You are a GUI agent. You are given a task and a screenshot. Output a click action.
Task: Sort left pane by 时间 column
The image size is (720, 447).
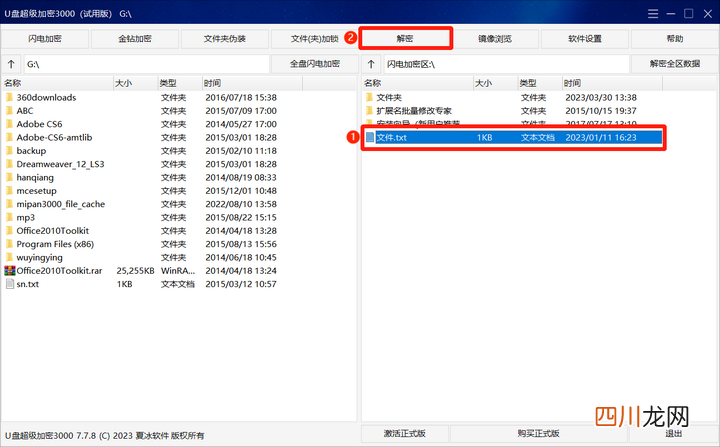[253, 83]
